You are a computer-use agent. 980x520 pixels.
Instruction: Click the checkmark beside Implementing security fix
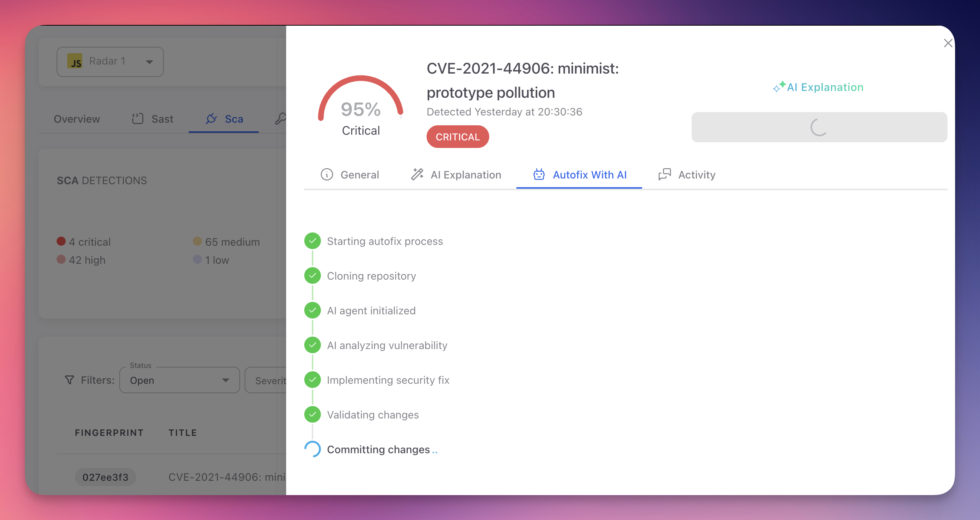tap(312, 379)
